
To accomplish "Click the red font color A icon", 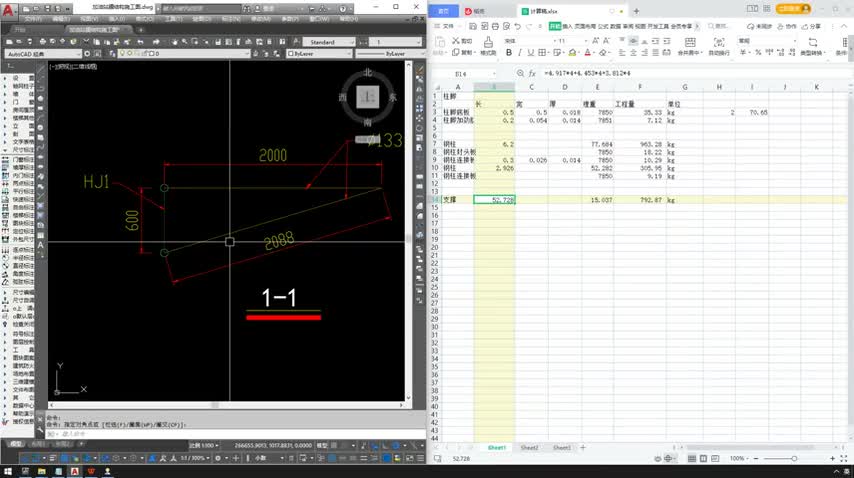I will (587, 53).
